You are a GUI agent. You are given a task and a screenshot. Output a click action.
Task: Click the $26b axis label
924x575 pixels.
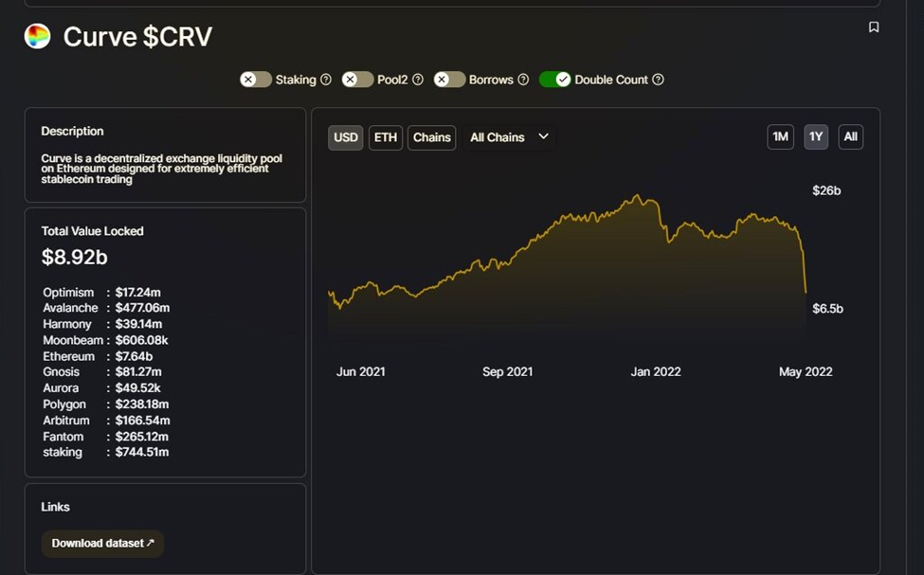[x=826, y=190]
